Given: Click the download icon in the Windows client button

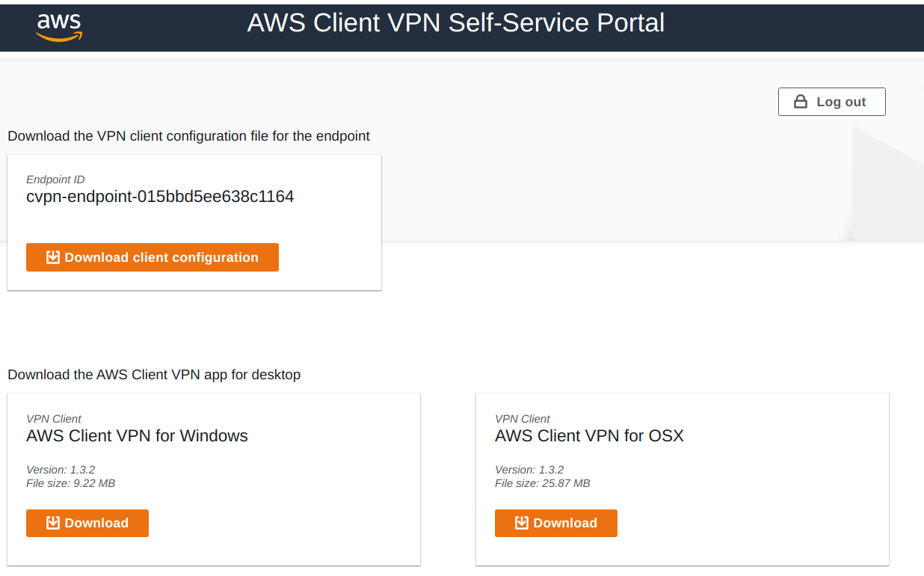Looking at the screenshot, I should click(x=52, y=523).
